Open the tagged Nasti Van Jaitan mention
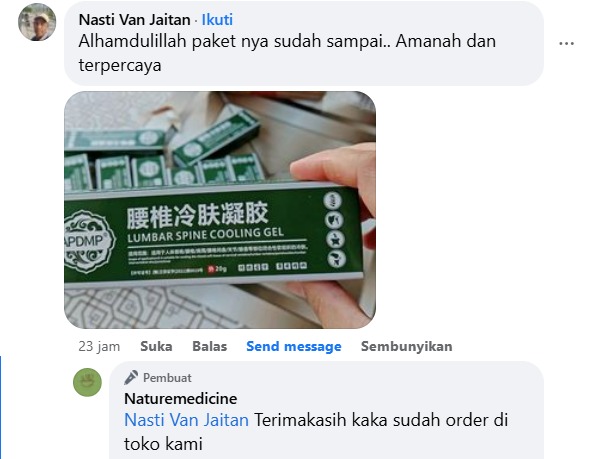 (x=186, y=420)
